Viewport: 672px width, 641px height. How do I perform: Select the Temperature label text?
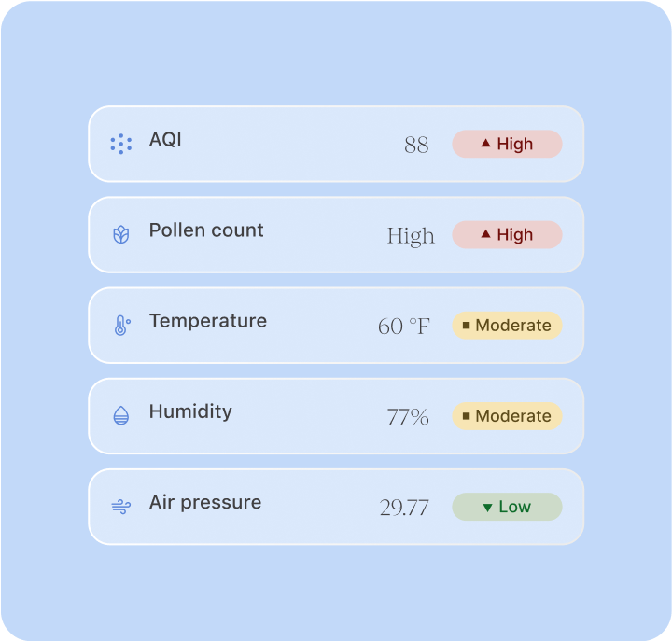click(x=207, y=321)
